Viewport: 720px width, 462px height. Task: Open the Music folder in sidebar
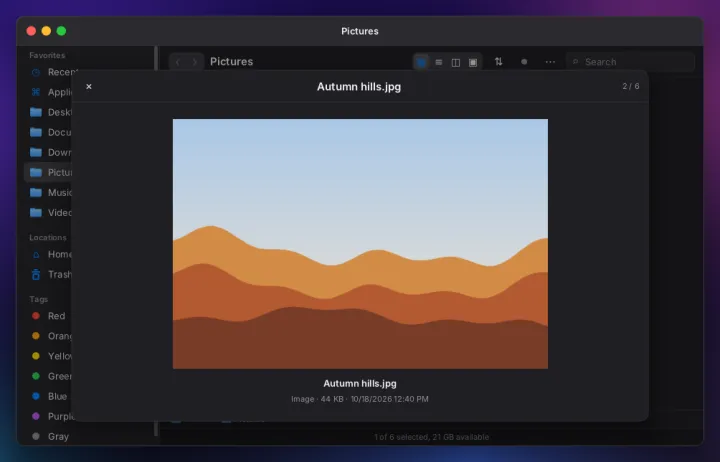pyautogui.click(x=48, y=192)
